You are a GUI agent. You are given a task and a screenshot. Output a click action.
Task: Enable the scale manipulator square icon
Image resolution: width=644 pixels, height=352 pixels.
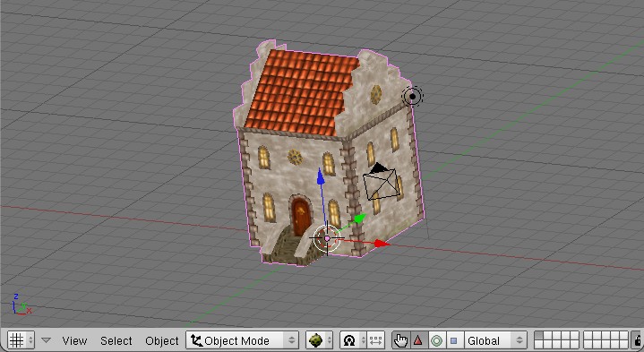tap(454, 340)
